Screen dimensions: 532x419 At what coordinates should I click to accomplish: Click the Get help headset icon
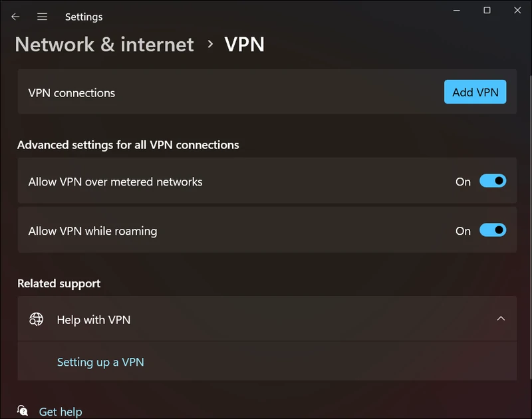[x=23, y=411]
